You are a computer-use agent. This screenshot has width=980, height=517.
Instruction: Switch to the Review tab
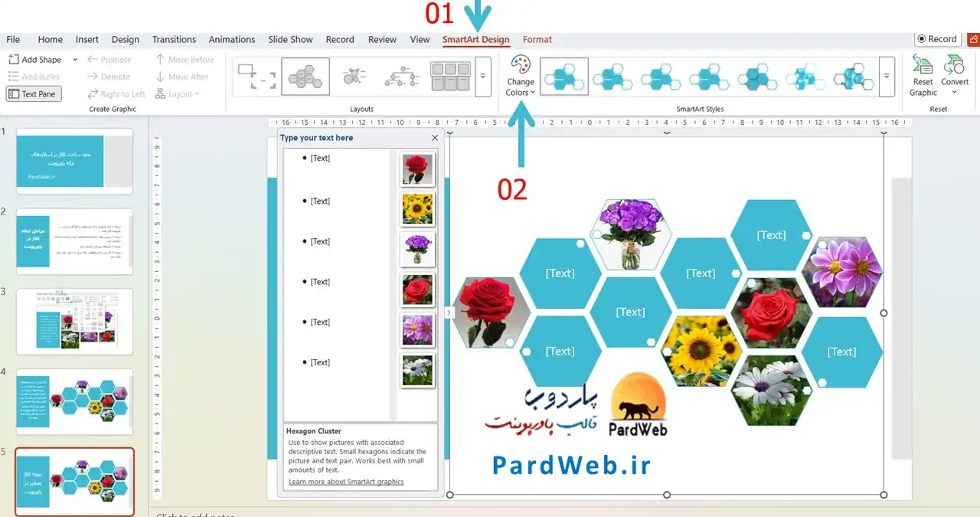point(382,40)
